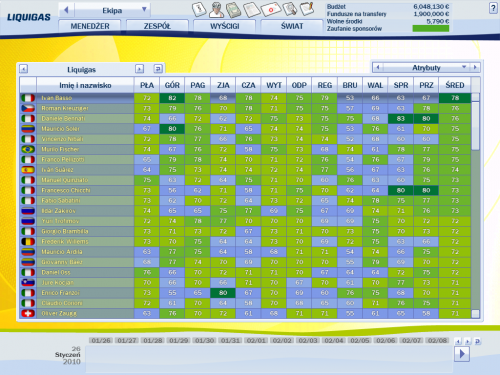Viewport: 500px width, 375px height.
Task: Open the WYŚCIGI tab
Action: click(225, 26)
